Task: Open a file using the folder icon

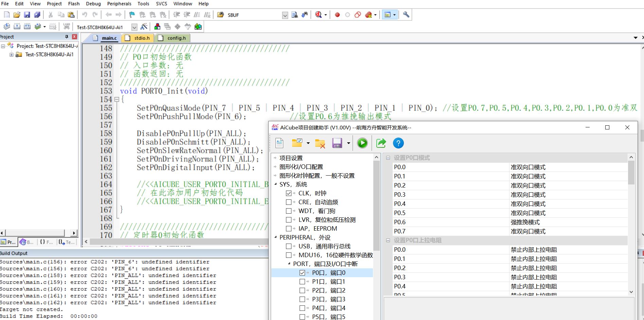Action: click(17, 15)
